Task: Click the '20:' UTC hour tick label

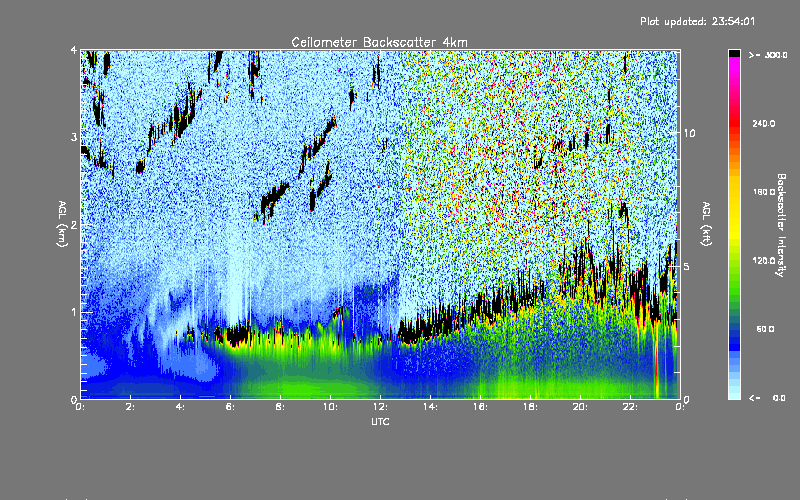Action: (580, 407)
